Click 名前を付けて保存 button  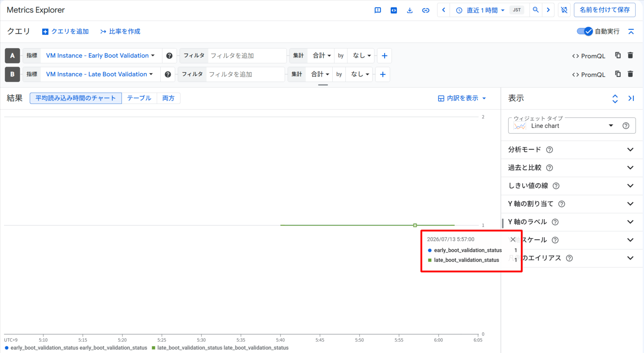[604, 10]
